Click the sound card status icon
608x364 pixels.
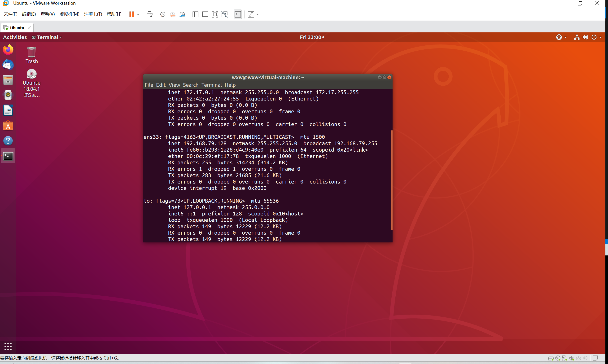[x=571, y=358]
